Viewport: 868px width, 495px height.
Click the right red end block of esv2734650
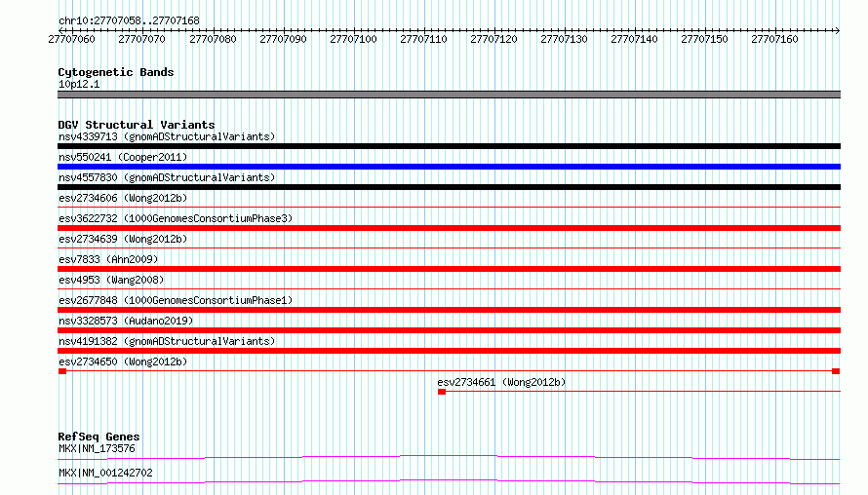coord(836,371)
